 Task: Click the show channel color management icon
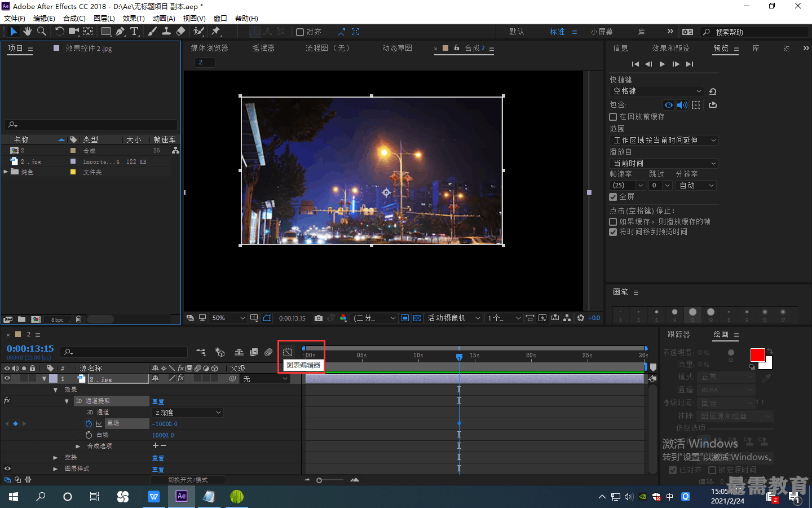click(x=343, y=318)
